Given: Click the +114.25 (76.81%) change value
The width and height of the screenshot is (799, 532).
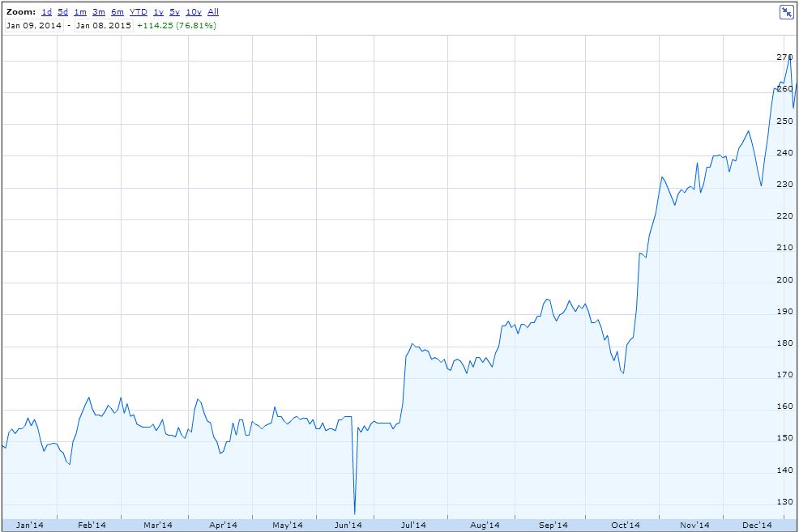Looking at the screenshot, I should [177, 25].
